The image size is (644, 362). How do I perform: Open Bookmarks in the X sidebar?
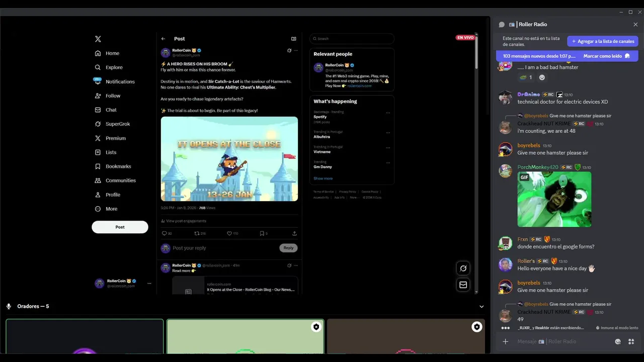(113, 166)
